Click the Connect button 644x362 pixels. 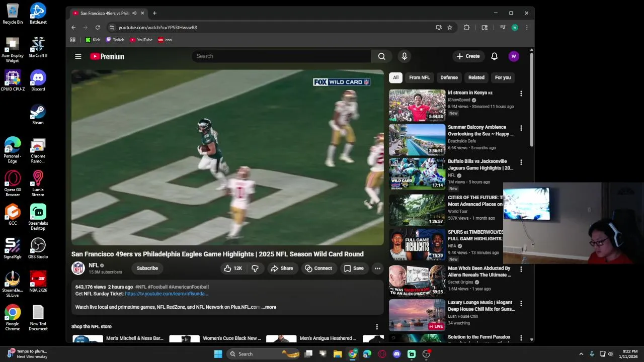pos(318,268)
